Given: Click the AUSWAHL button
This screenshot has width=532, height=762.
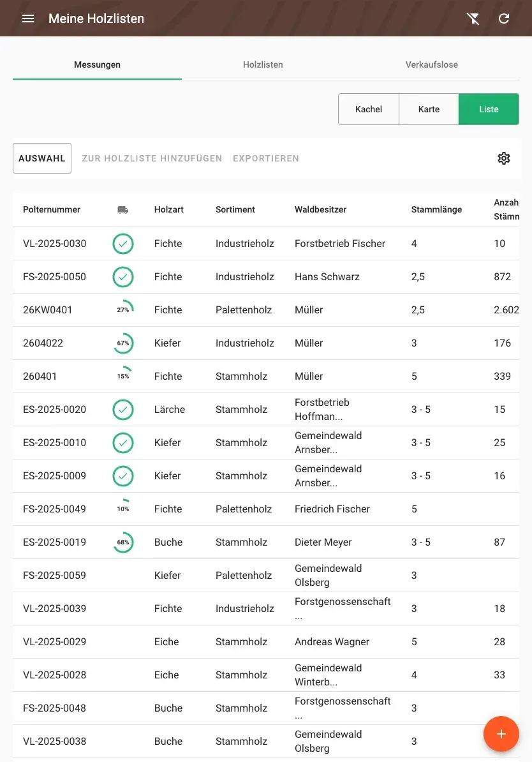Looking at the screenshot, I should pos(42,158).
